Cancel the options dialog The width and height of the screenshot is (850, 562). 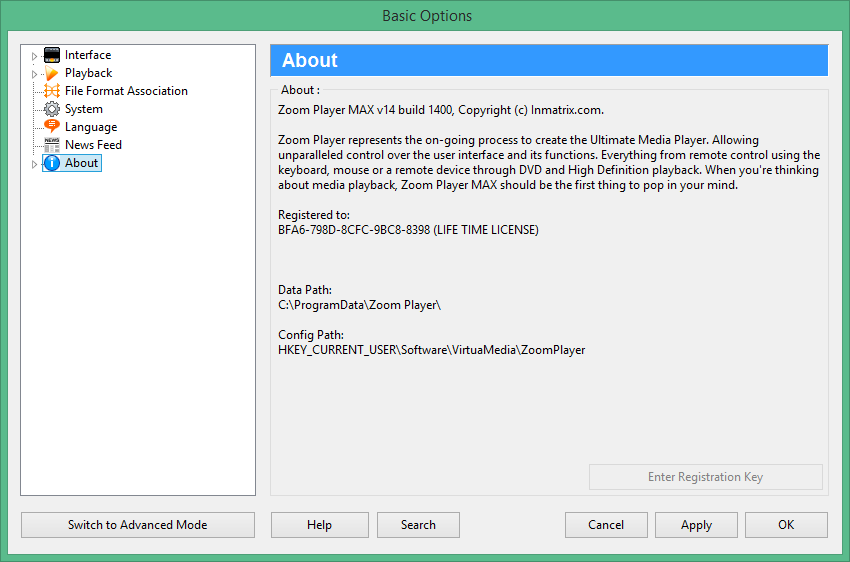pyautogui.click(x=606, y=525)
